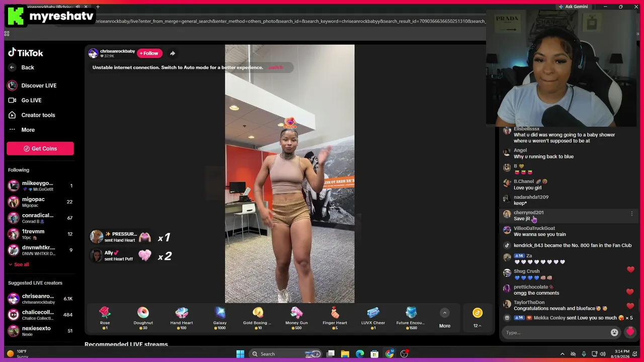This screenshot has height=362, width=644.
Task: Click Switch link in connection notice
Action: click(x=275, y=67)
